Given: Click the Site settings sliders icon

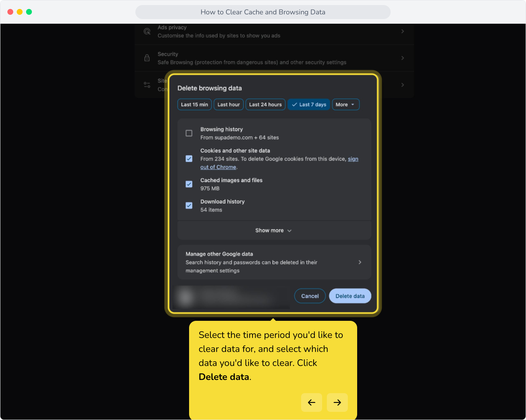Looking at the screenshot, I should (147, 85).
